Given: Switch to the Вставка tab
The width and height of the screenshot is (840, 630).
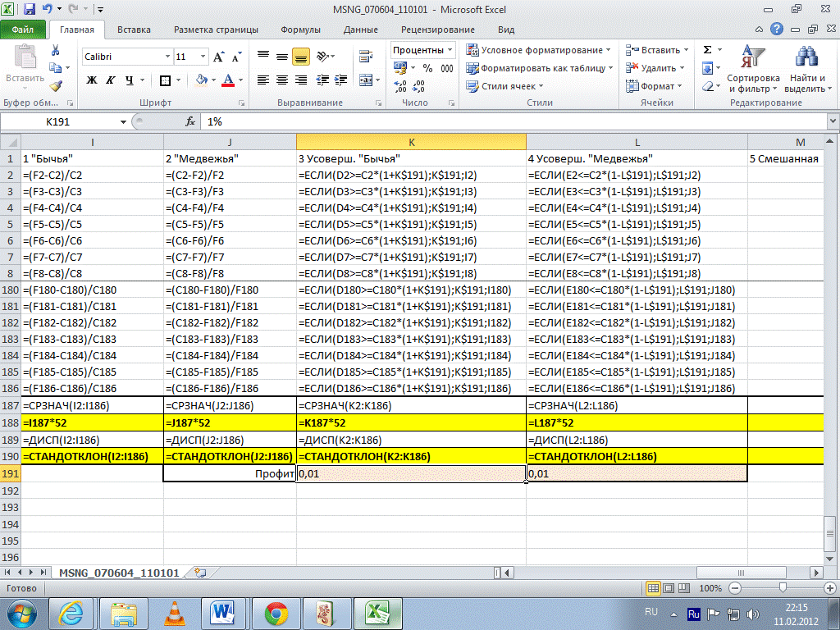Looking at the screenshot, I should (134, 30).
